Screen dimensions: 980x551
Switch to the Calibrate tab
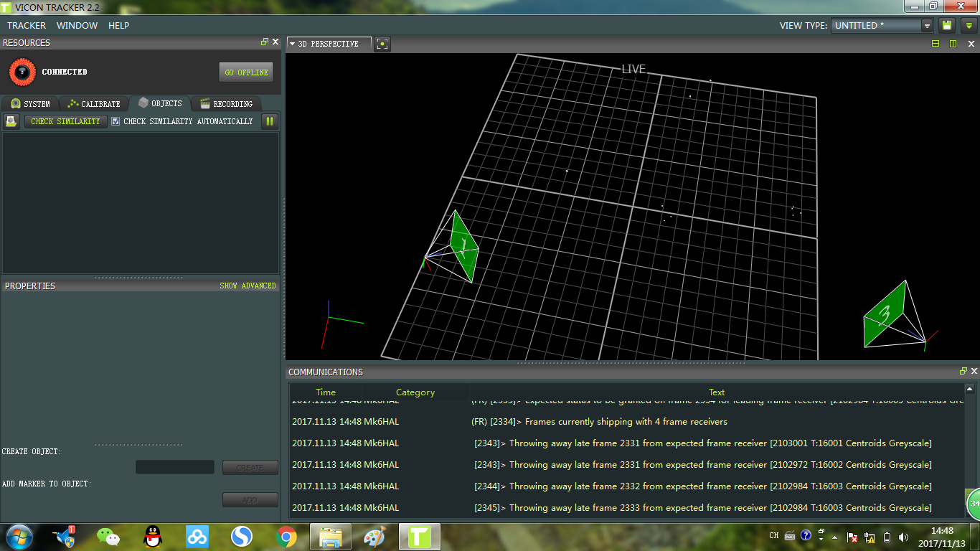pos(93,104)
